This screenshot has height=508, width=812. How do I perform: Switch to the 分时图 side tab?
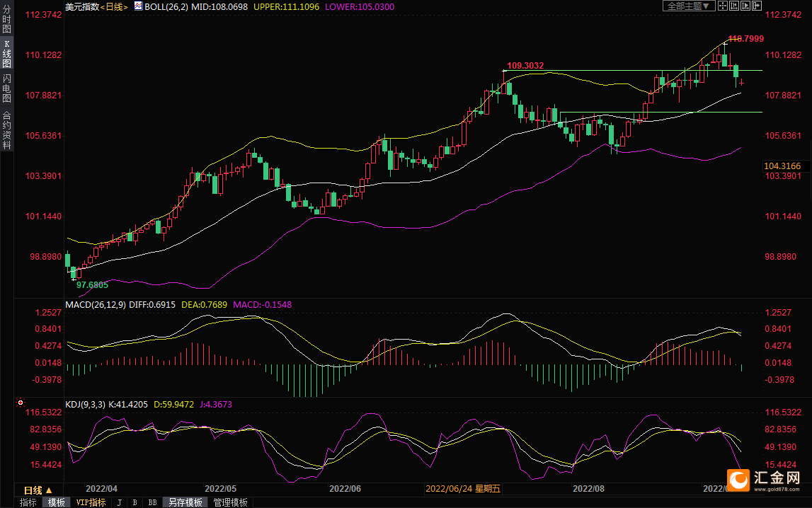[7, 18]
